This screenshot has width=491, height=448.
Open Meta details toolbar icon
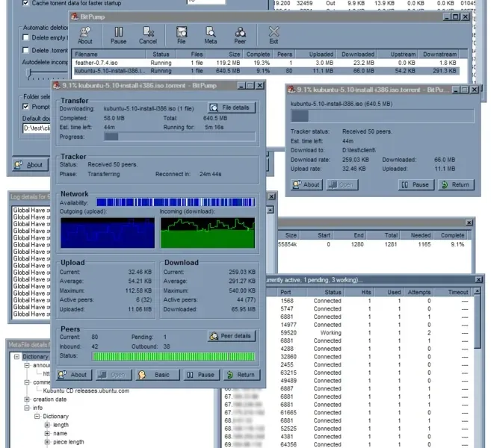(211, 35)
